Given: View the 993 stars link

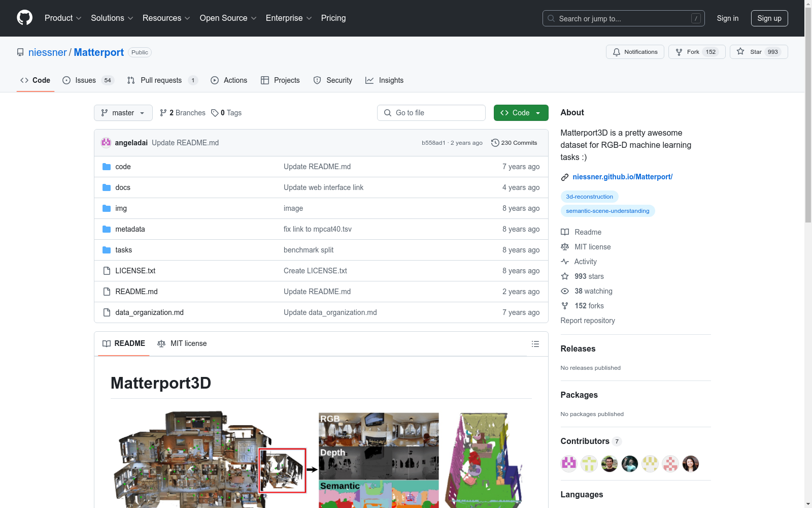Looking at the screenshot, I should tap(582, 276).
